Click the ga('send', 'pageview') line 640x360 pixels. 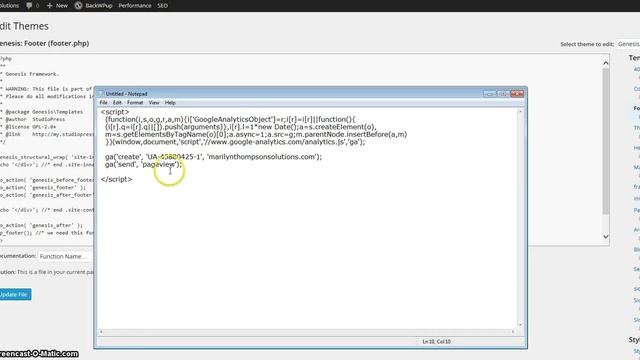pyautogui.click(x=143, y=164)
